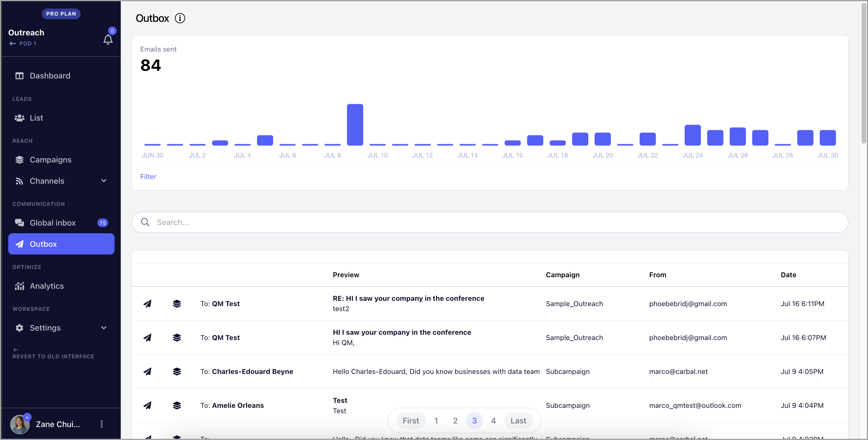This screenshot has height=440, width=868.
Task: Click the Channels feed icon
Action: [19, 181]
